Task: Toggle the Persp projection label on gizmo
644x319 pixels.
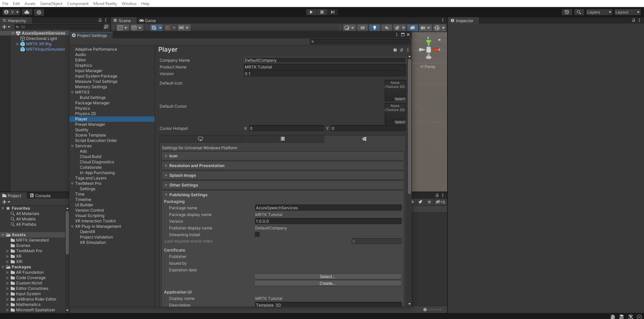Action: [x=428, y=67]
